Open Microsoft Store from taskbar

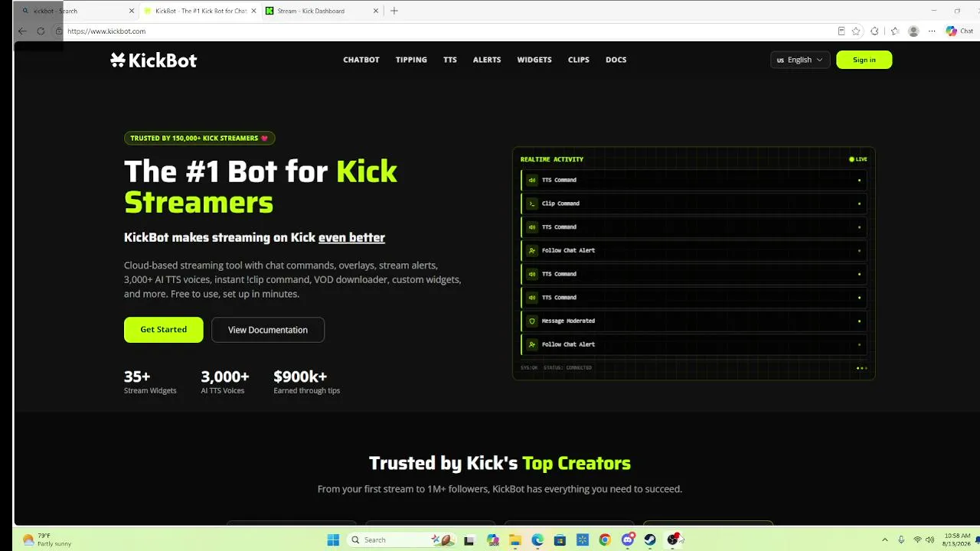point(560,540)
